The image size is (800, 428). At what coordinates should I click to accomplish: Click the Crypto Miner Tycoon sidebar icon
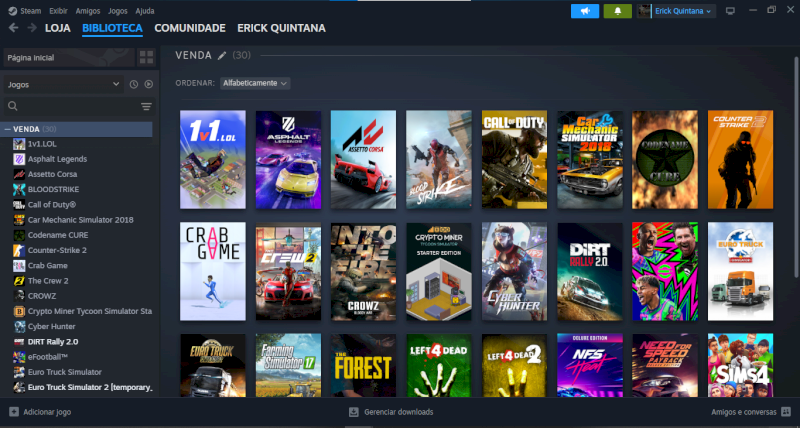[19, 311]
